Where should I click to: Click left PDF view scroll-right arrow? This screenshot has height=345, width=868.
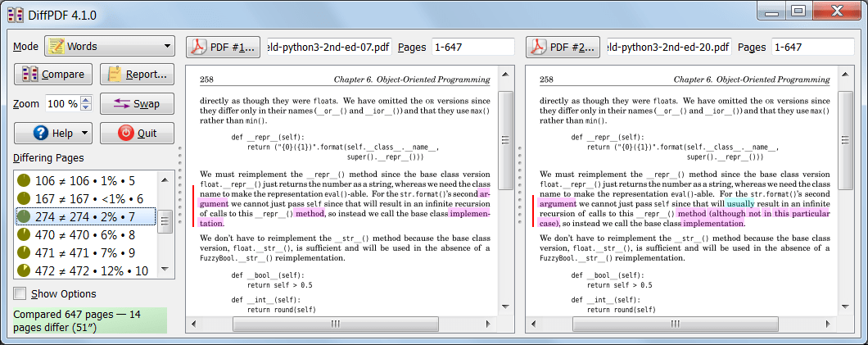[x=488, y=324]
